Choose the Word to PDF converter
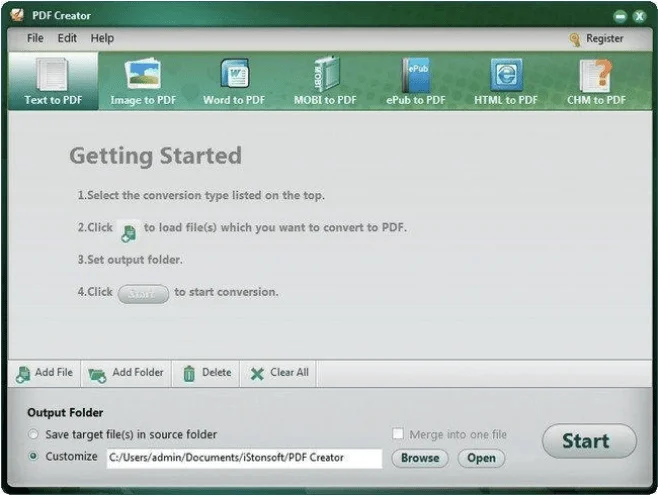The height and width of the screenshot is (499, 658). coord(234,81)
